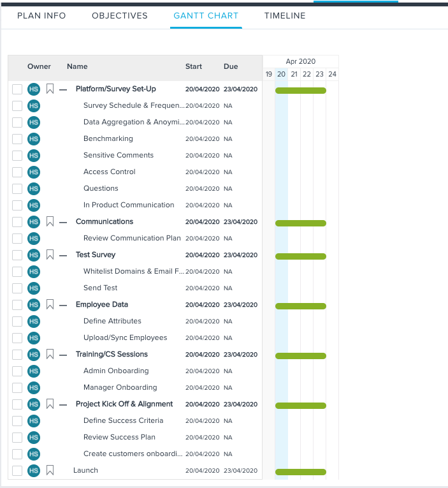The image size is (448, 488).
Task: Collapse the Platform/Survey Set-Up group
Action: [x=63, y=90]
